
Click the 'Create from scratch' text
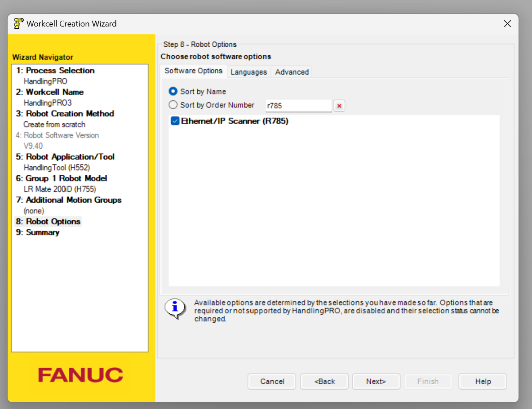pos(54,124)
